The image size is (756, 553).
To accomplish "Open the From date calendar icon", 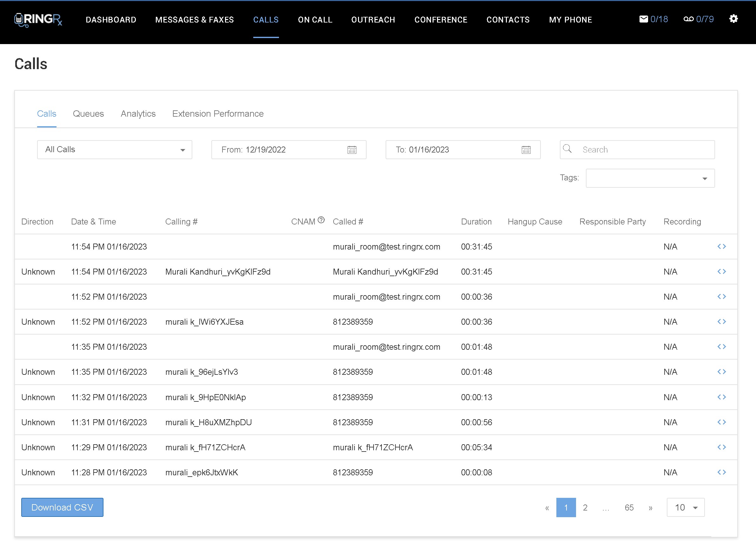I will coord(352,150).
